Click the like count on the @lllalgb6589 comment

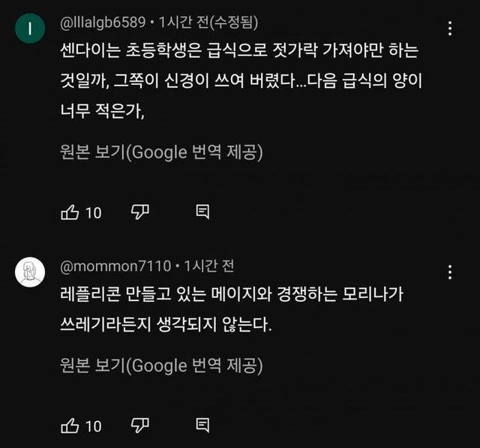tap(93, 213)
